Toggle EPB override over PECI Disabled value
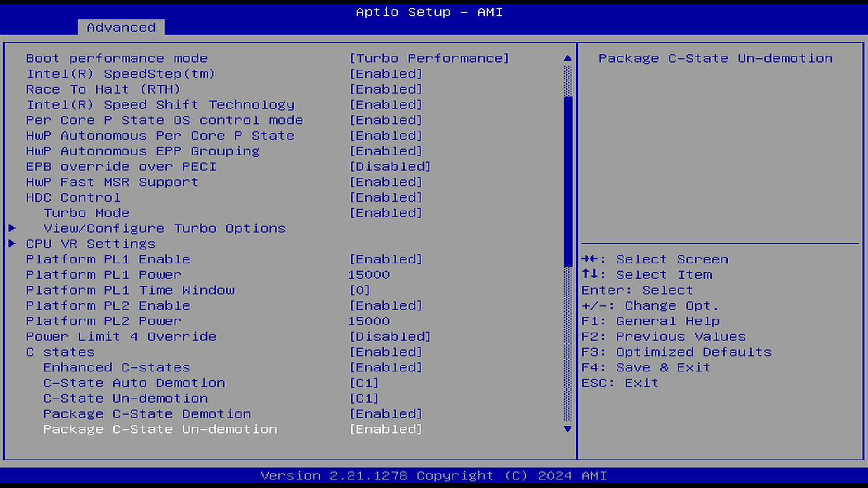This screenshot has width=868, height=488. tap(390, 167)
